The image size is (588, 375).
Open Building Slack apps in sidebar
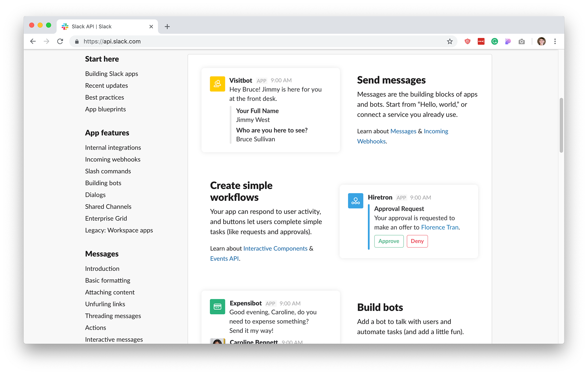point(111,74)
